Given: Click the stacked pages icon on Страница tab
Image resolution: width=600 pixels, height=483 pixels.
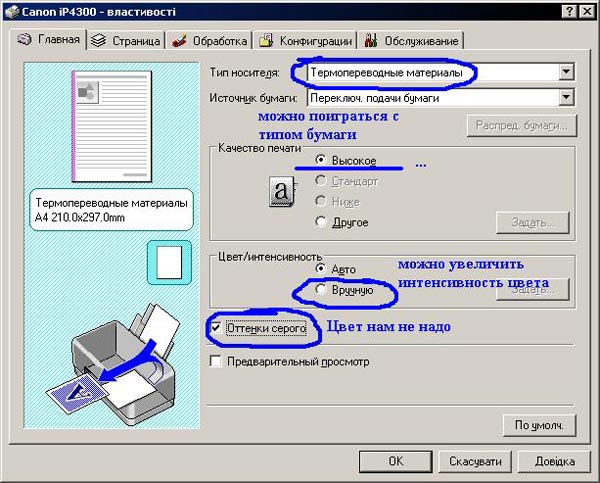Looking at the screenshot, I should tap(99, 40).
